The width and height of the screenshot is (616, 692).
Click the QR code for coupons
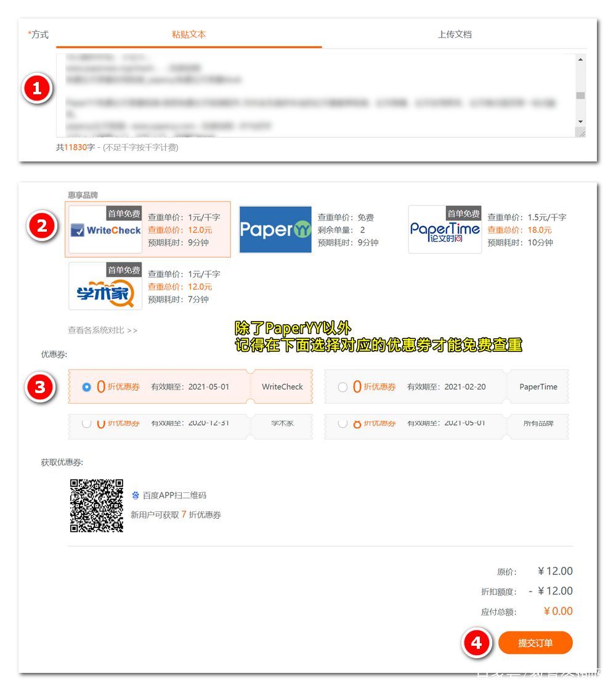pyautogui.click(x=97, y=506)
